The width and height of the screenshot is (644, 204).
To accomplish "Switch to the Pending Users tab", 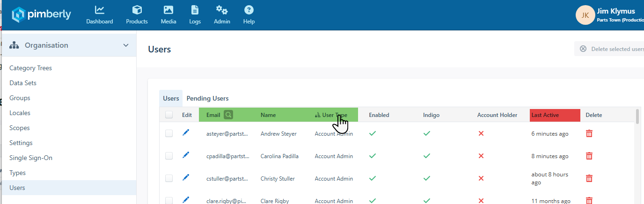I will (207, 99).
